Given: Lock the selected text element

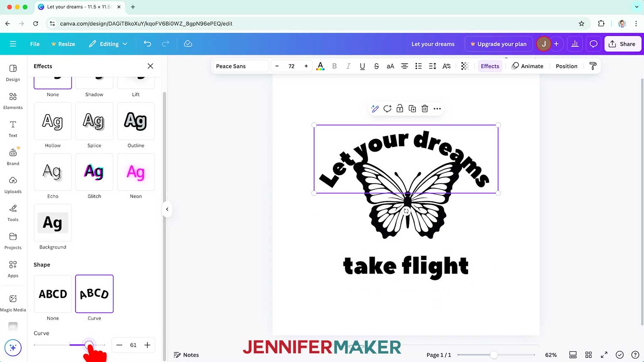Looking at the screenshot, I should pyautogui.click(x=400, y=109).
